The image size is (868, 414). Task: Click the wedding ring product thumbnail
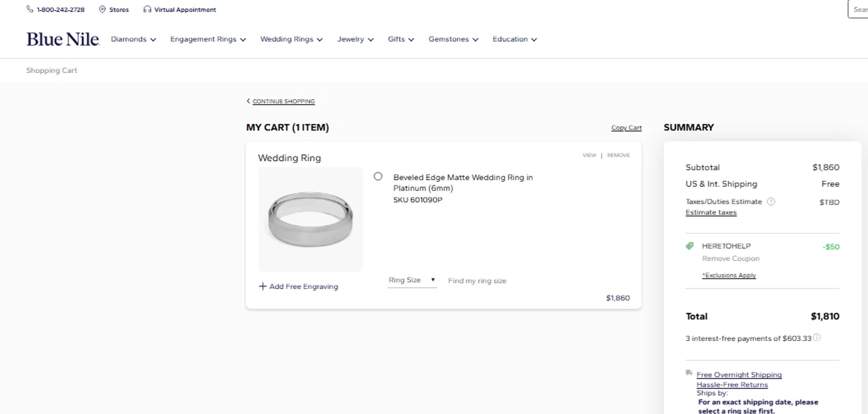pos(311,219)
